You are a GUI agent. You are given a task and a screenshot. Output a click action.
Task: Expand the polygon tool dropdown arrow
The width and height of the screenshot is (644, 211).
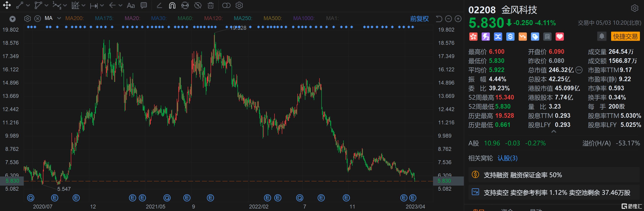[46, 5]
